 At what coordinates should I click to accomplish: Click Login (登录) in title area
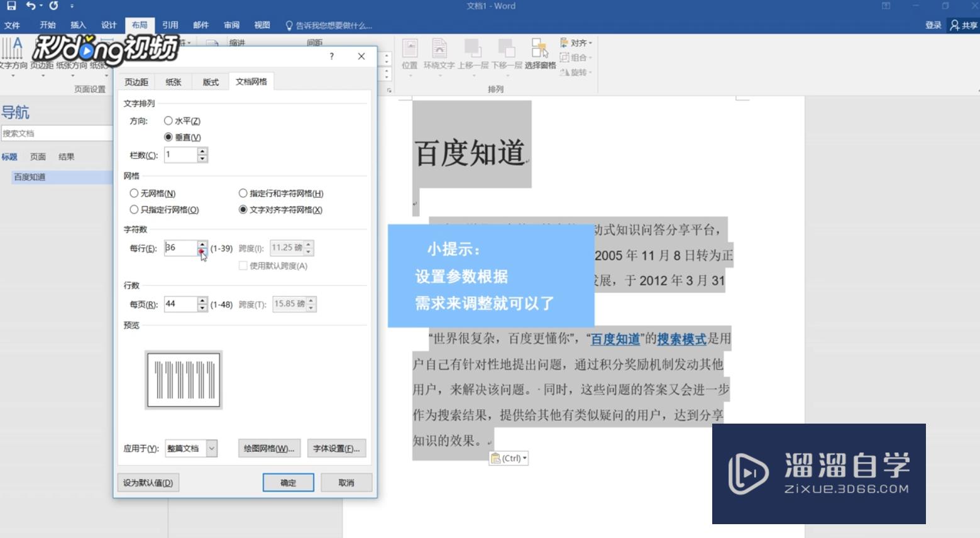[933, 25]
